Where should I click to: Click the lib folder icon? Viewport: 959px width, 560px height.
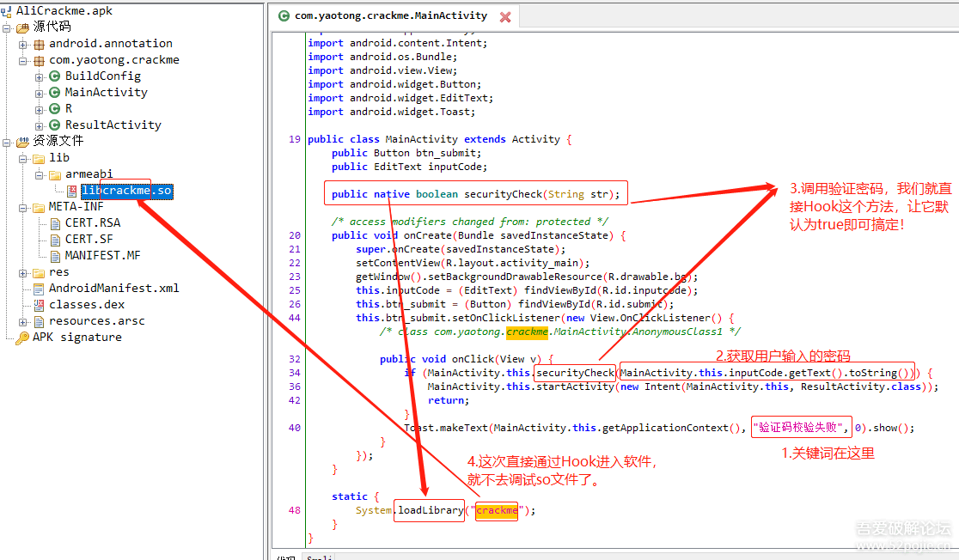[40, 158]
